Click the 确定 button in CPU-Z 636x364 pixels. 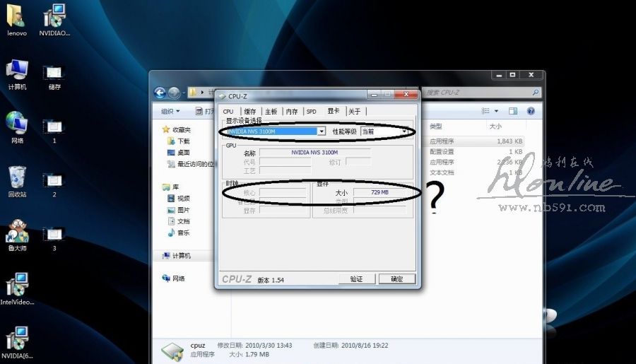(396, 279)
